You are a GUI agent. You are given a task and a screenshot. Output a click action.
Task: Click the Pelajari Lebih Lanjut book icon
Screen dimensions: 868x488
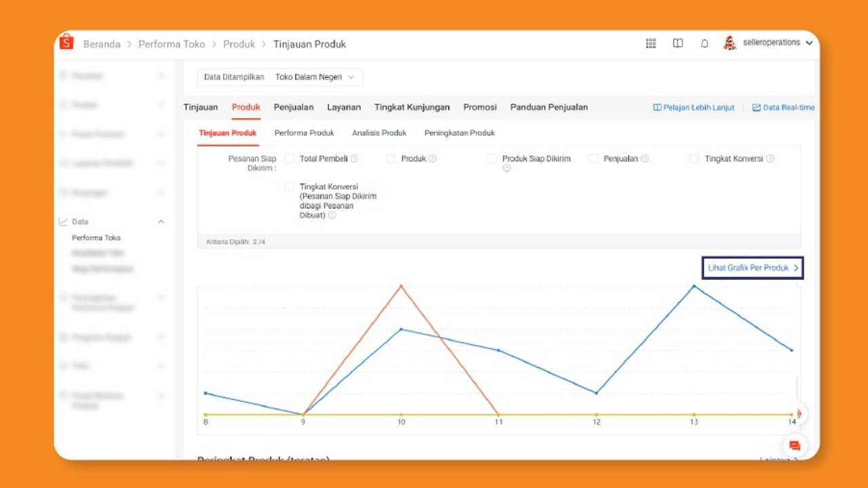coord(657,108)
